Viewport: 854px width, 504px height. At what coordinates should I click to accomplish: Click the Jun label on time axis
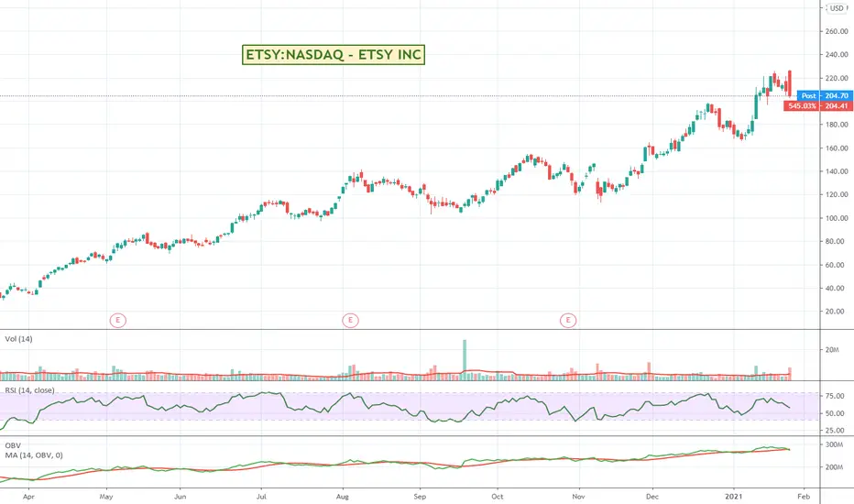[180, 497]
